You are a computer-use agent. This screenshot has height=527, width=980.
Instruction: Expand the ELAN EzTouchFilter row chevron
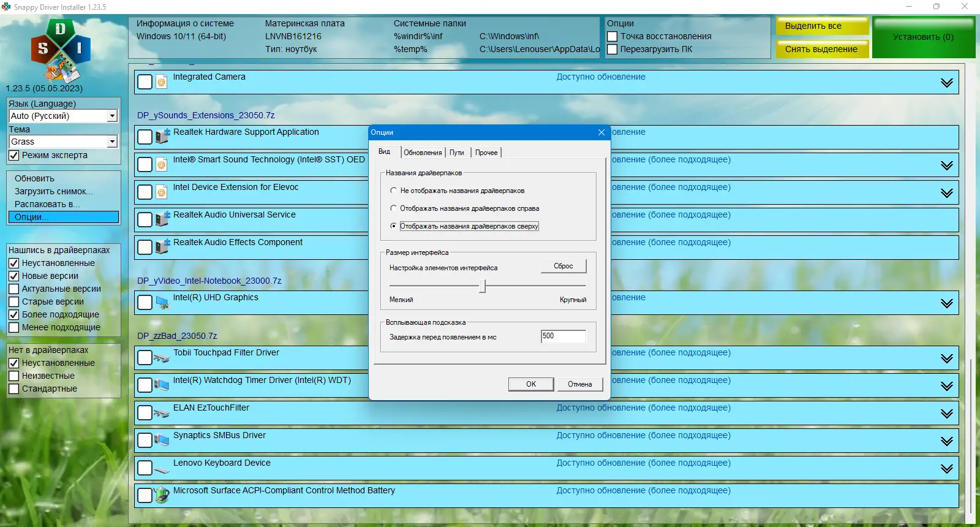947,414
